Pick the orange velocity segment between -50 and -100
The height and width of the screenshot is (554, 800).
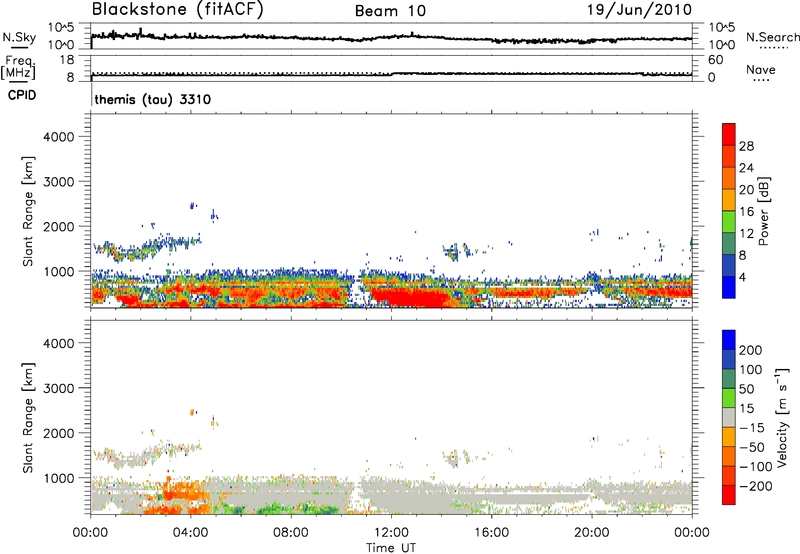[729, 456]
